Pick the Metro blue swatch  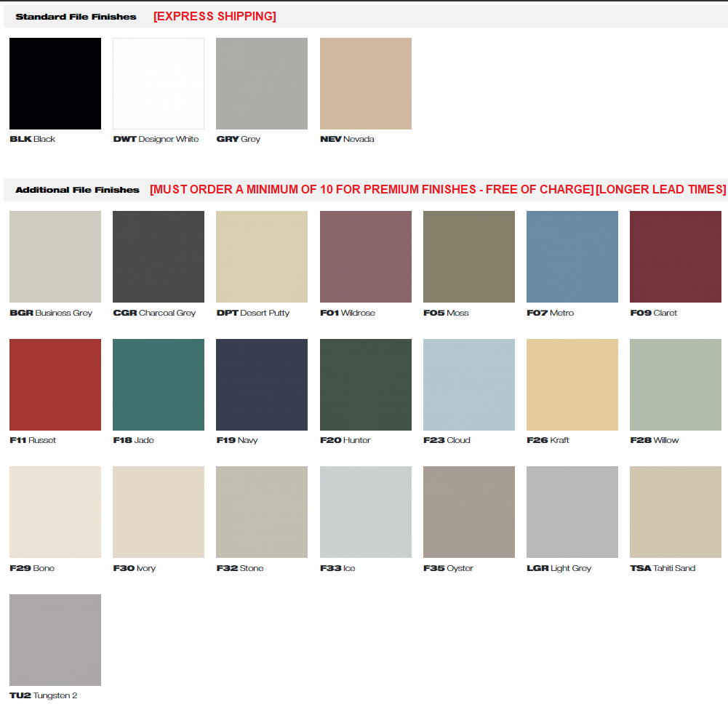click(x=572, y=257)
